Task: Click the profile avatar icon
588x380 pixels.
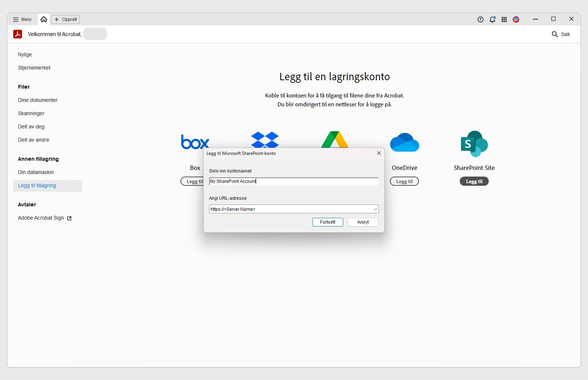Action: click(x=516, y=19)
